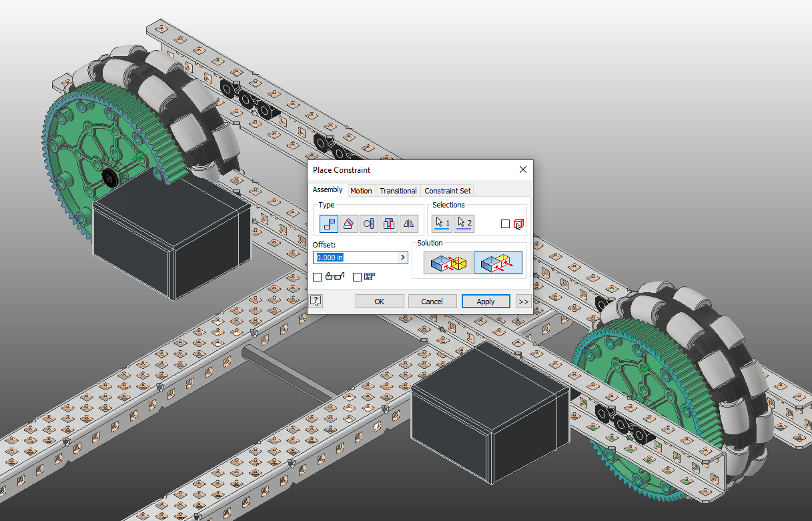
Task: Select the Symmetry constraint type icon
Action: [408, 223]
